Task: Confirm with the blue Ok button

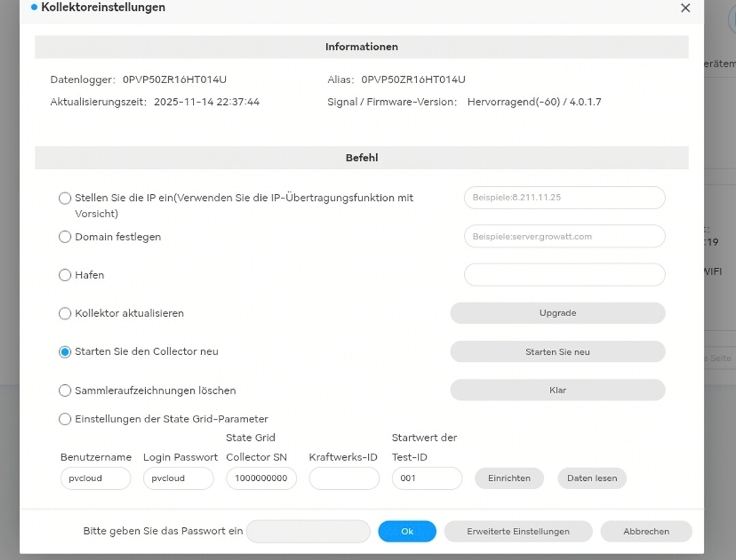Action: tap(407, 531)
